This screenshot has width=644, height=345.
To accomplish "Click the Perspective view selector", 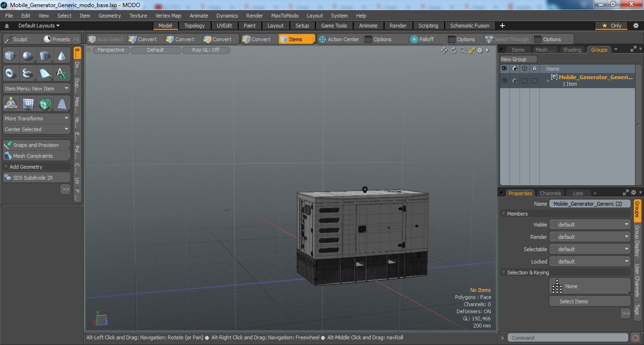I will [x=111, y=50].
